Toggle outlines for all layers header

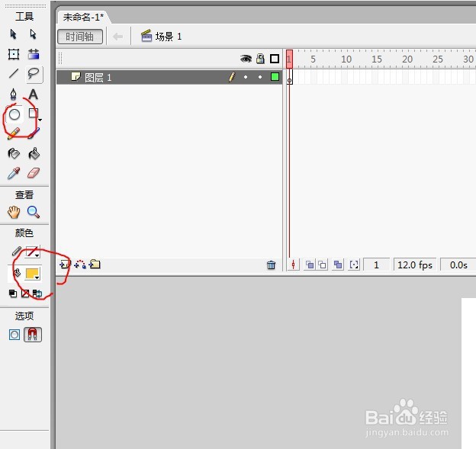coord(275,59)
